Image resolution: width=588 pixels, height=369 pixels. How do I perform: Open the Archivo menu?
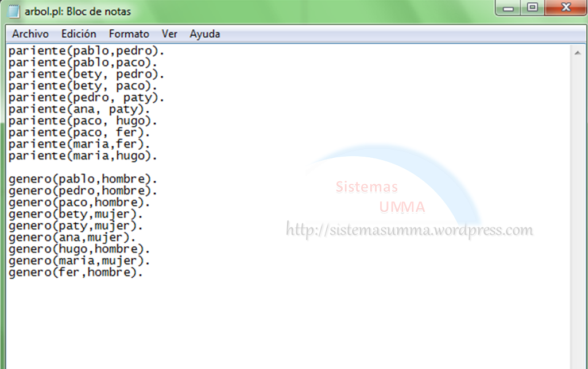[30, 34]
